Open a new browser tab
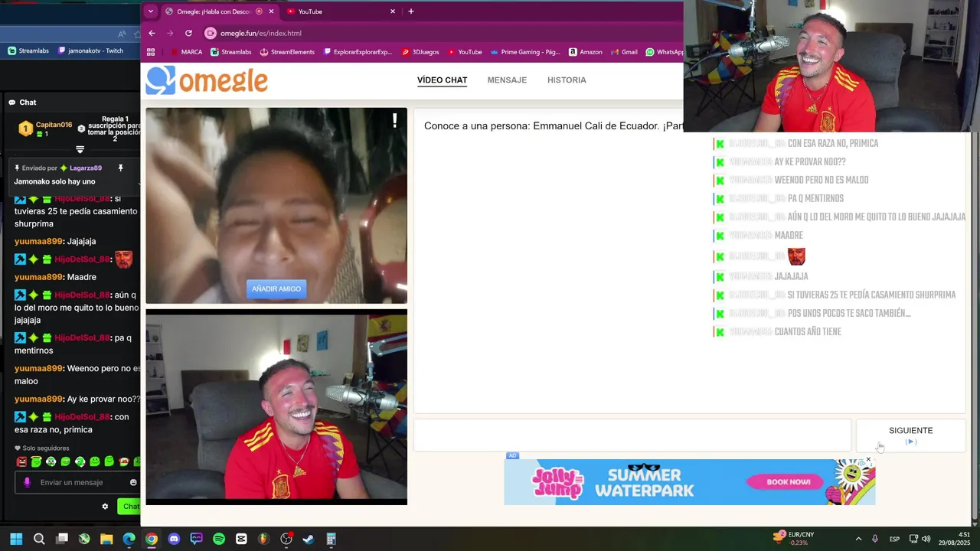980x551 pixels. [x=411, y=11]
